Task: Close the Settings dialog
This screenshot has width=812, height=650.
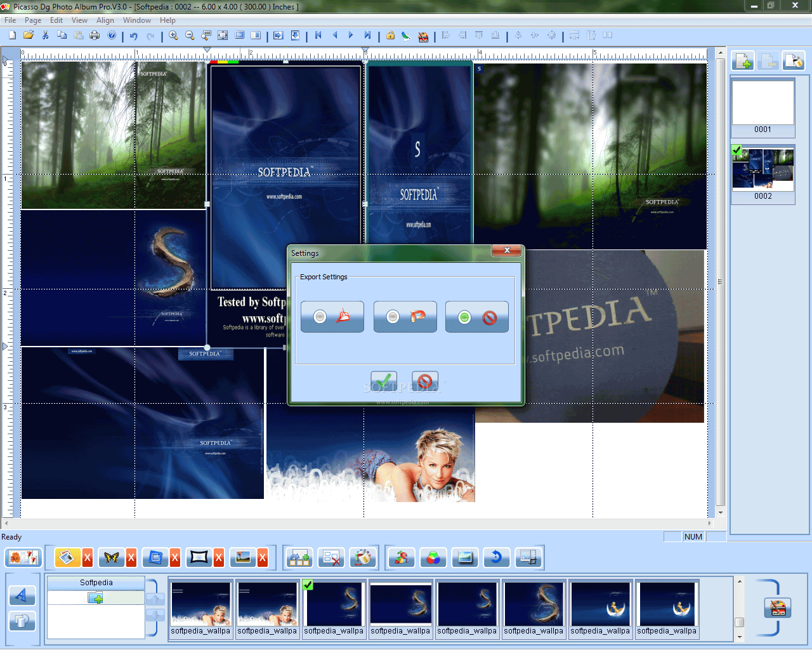Action: [507, 250]
